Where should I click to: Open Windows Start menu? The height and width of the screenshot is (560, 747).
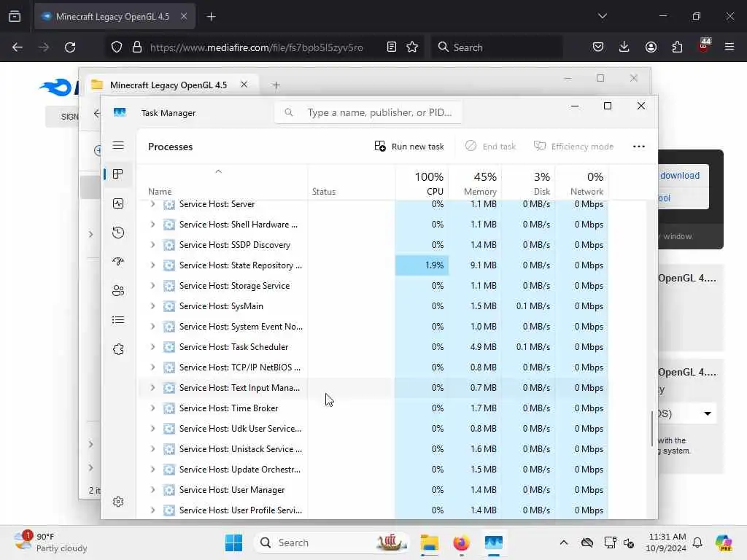pos(233,542)
